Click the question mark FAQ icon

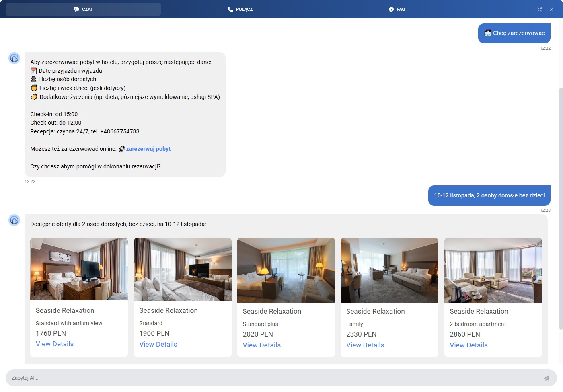click(391, 9)
